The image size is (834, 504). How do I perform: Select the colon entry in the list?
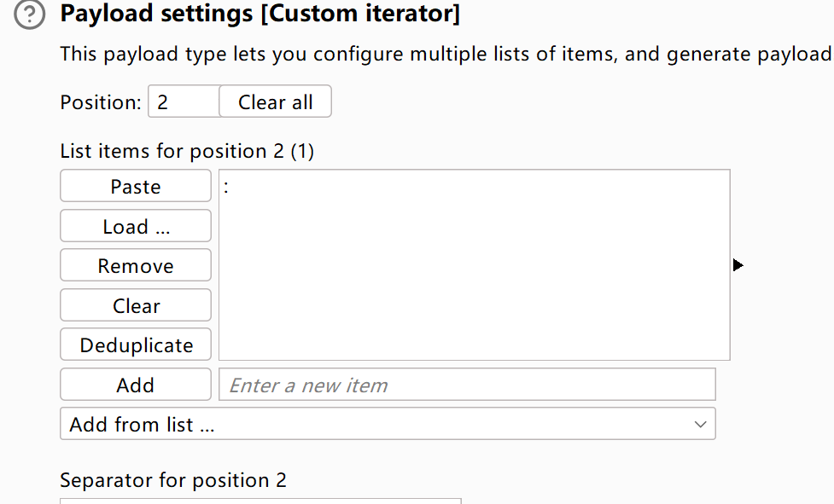click(x=227, y=188)
